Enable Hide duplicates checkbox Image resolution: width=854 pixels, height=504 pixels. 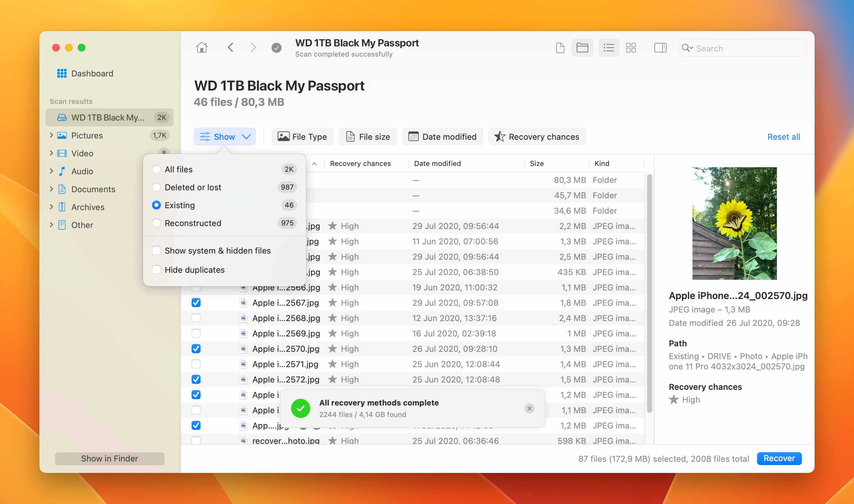(x=156, y=270)
